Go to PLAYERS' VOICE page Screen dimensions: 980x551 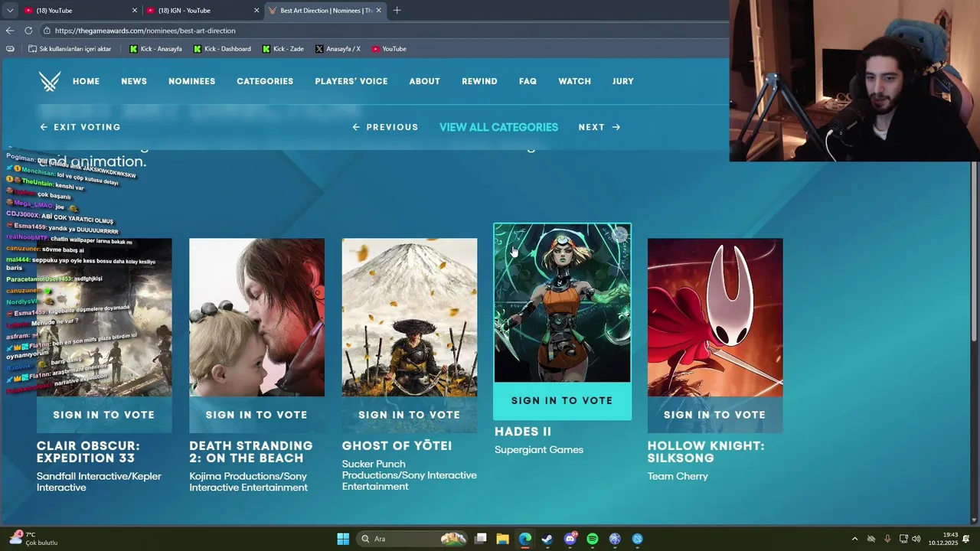tap(351, 81)
